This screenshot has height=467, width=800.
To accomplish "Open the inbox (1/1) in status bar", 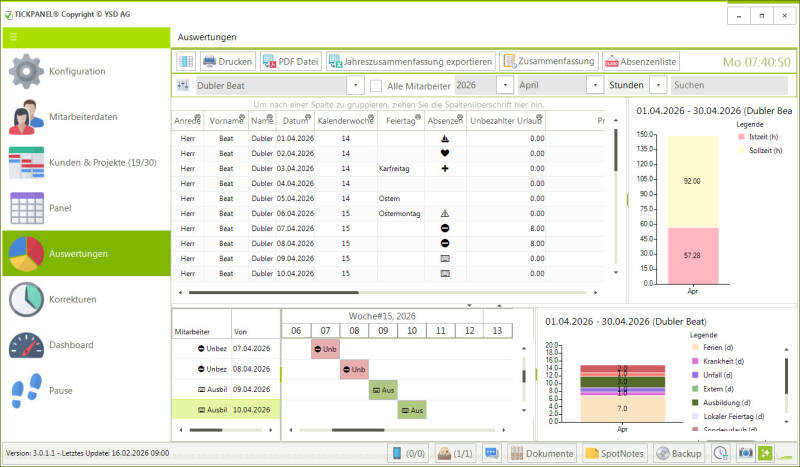I will [455, 453].
